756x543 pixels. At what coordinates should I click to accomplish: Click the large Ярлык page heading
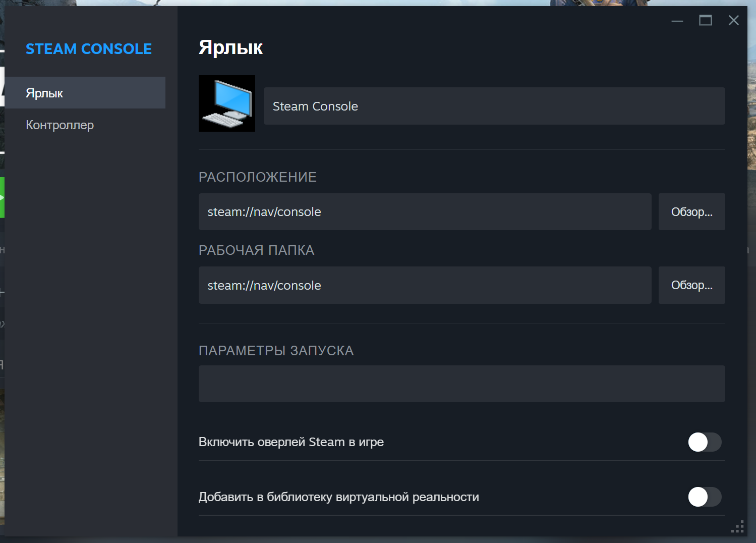click(230, 47)
